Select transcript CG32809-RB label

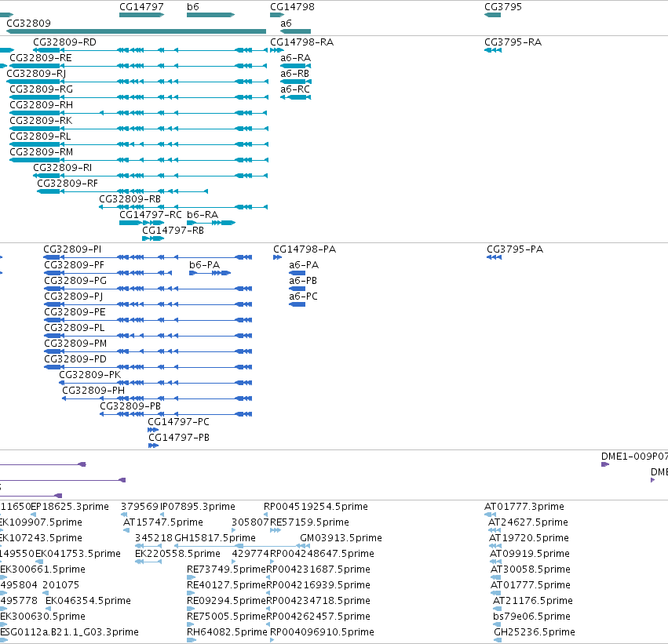pyautogui.click(x=130, y=199)
